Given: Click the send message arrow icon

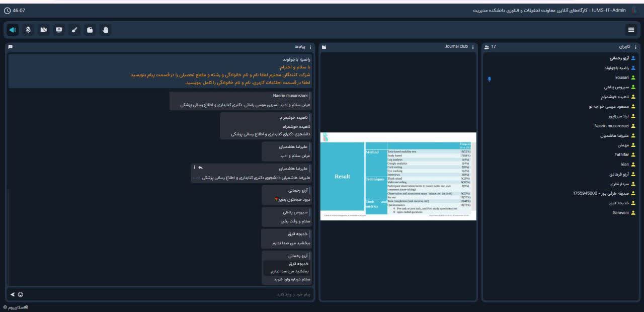Looking at the screenshot, I should (13, 294).
